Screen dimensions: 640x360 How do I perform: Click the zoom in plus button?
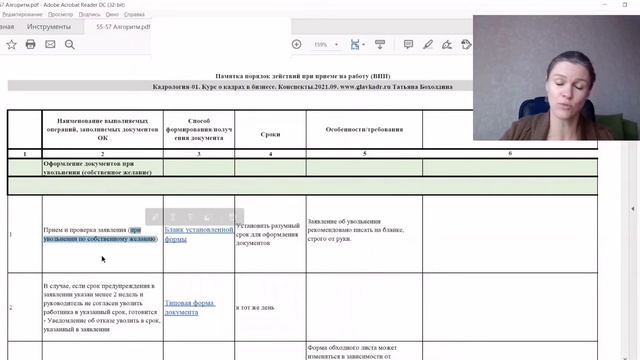pos(297,44)
